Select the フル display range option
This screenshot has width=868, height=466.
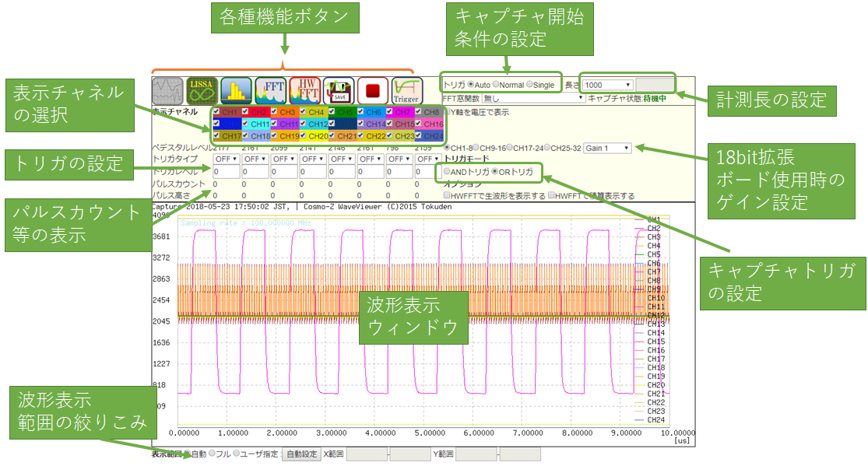213,454
